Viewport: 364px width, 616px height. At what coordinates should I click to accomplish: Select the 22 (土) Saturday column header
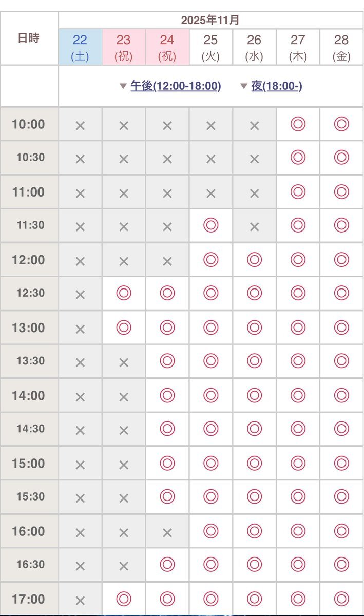coord(80,47)
